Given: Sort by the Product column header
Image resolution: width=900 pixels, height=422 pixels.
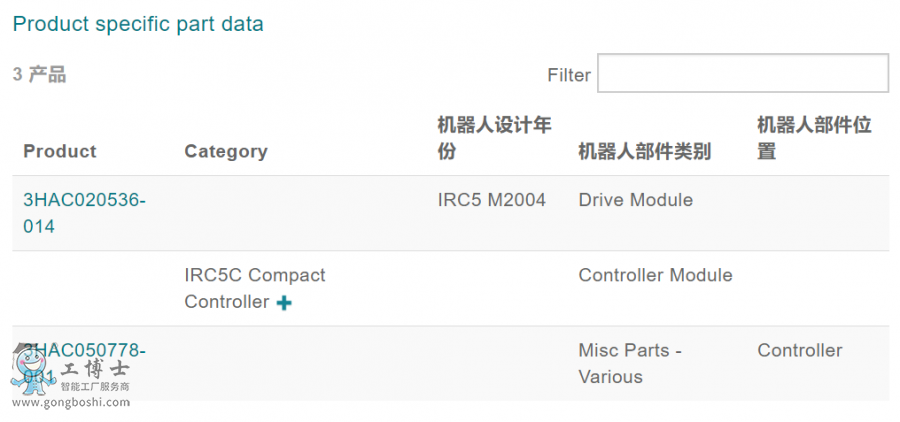Looking at the screenshot, I should (x=60, y=151).
